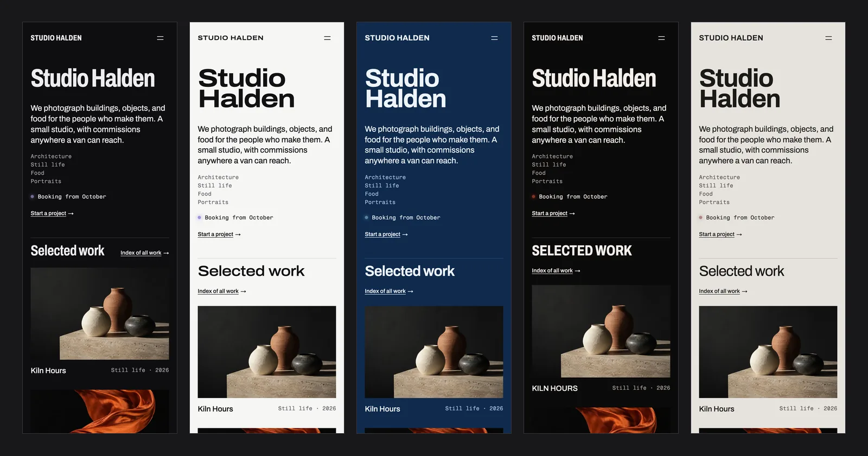Open the hamburger menu in the navy blue mockup
The image size is (868, 456).
494,38
